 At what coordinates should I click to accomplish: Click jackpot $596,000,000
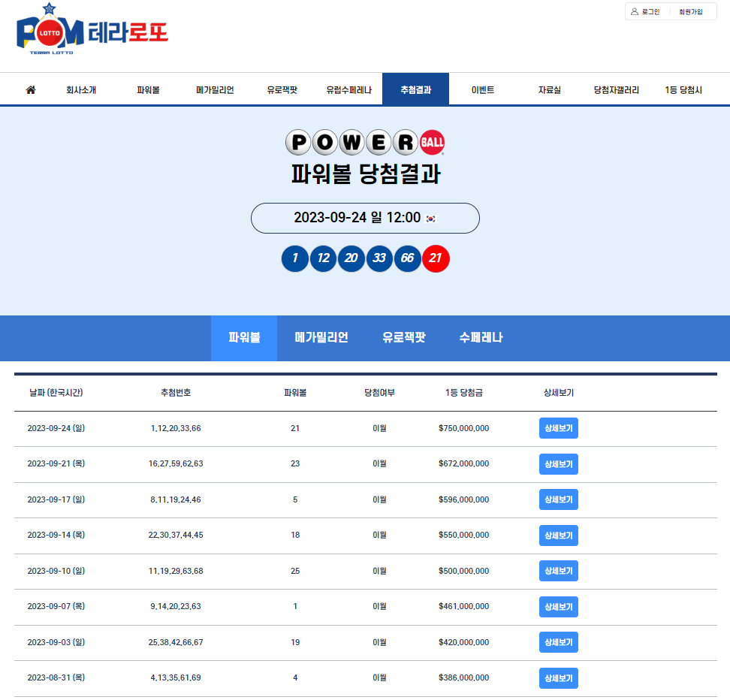click(x=463, y=499)
